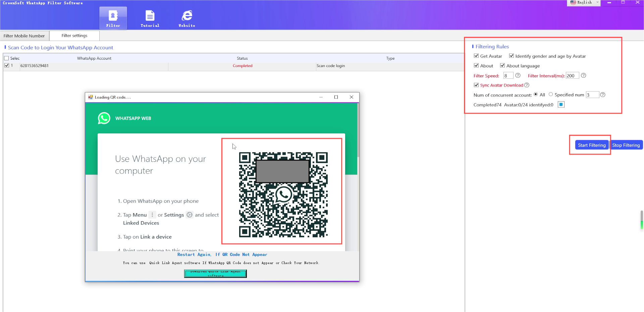644x312 pixels.
Task: Switch to Filter Mobile Number tab
Action: click(24, 36)
